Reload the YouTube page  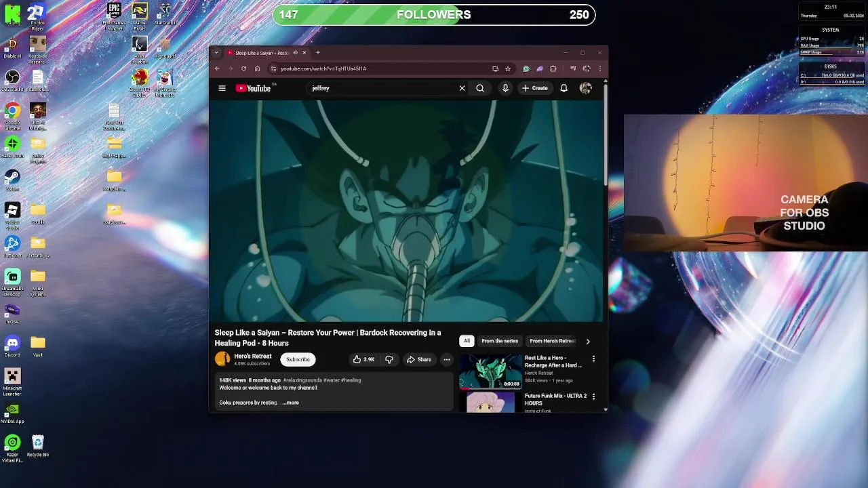(x=243, y=68)
